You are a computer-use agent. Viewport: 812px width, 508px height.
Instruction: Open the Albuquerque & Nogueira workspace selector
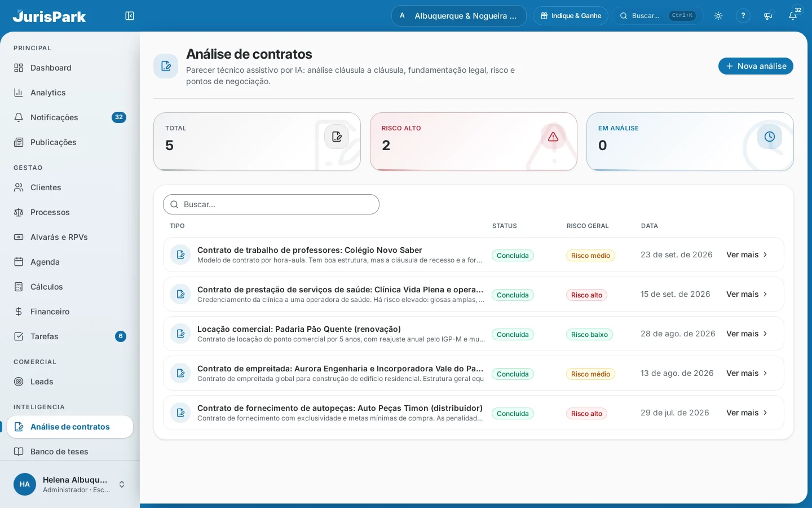pyautogui.click(x=459, y=16)
